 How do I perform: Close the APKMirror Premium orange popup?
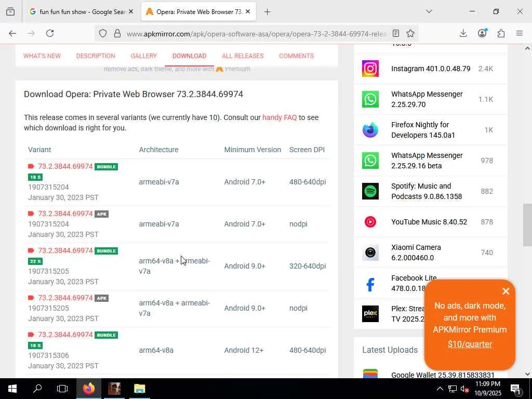[x=506, y=291]
